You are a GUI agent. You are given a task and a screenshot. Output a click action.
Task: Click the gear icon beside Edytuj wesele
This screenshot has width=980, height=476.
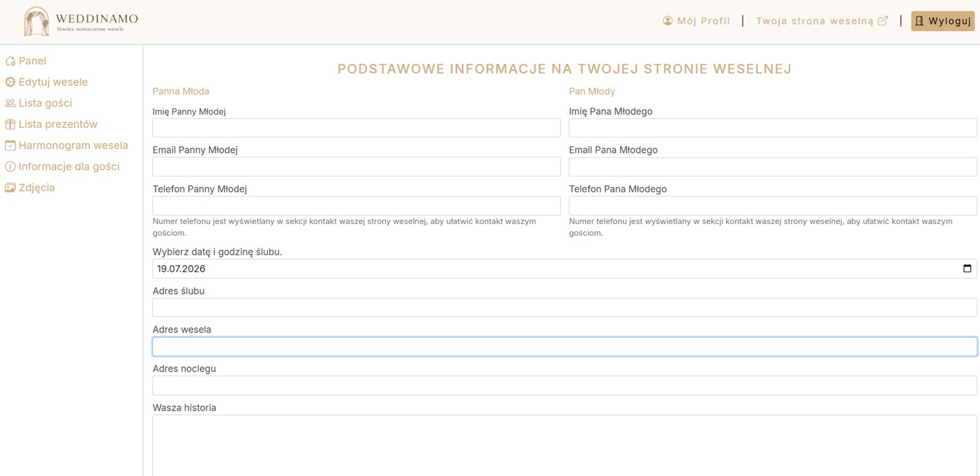click(x=10, y=82)
